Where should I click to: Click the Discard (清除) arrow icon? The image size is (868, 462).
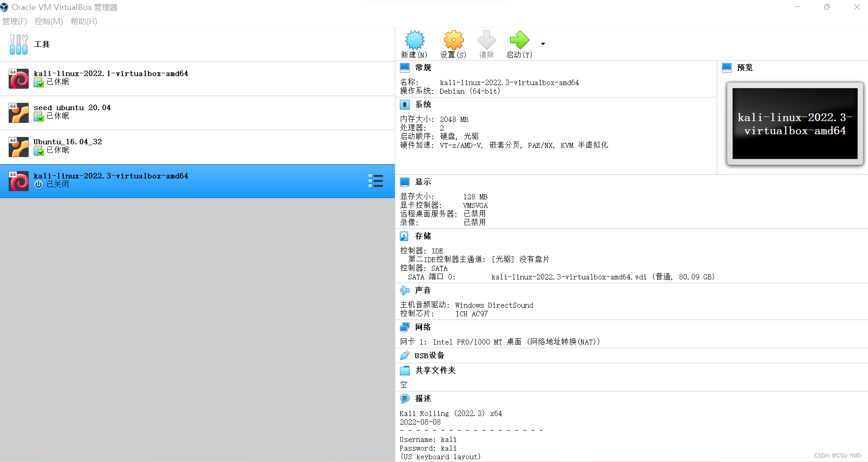[x=486, y=40]
